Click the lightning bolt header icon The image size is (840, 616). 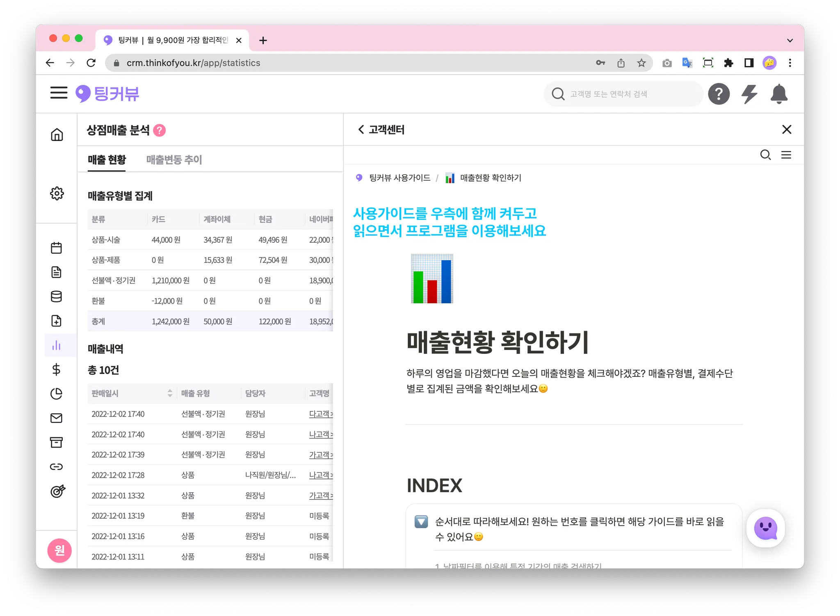749,94
